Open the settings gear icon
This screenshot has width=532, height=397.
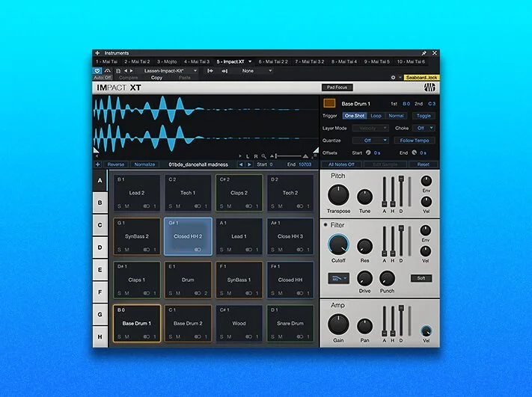393,78
